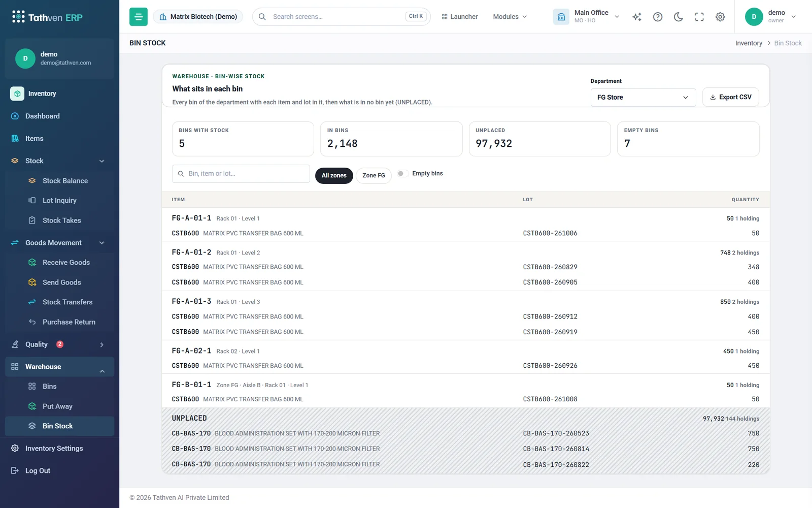Click the Tathven ERP logo
This screenshot has height=508, width=812.
pyautogui.click(x=47, y=17)
